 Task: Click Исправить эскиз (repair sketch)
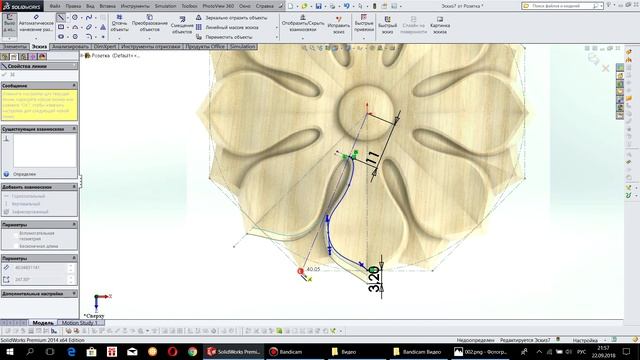point(338,25)
